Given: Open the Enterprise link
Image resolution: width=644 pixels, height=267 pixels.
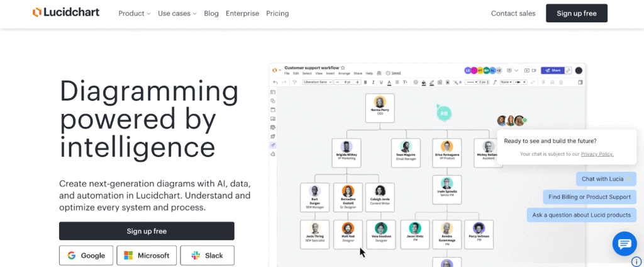Looking at the screenshot, I should [x=242, y=13].
